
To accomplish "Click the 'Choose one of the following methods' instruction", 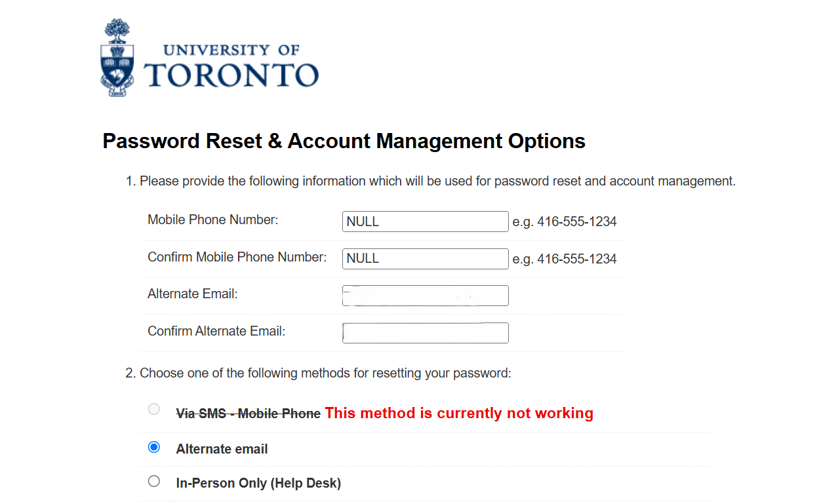I will pos(318,374).
